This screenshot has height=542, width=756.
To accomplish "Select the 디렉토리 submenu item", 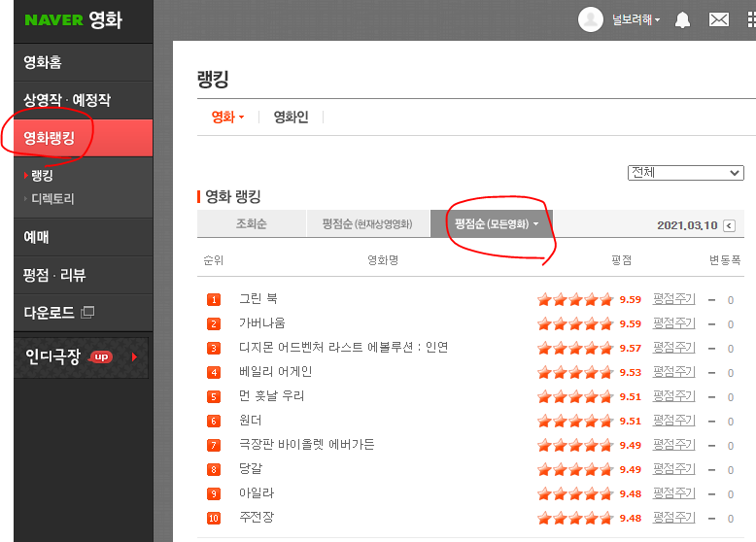I will click(x=52, y=198).
